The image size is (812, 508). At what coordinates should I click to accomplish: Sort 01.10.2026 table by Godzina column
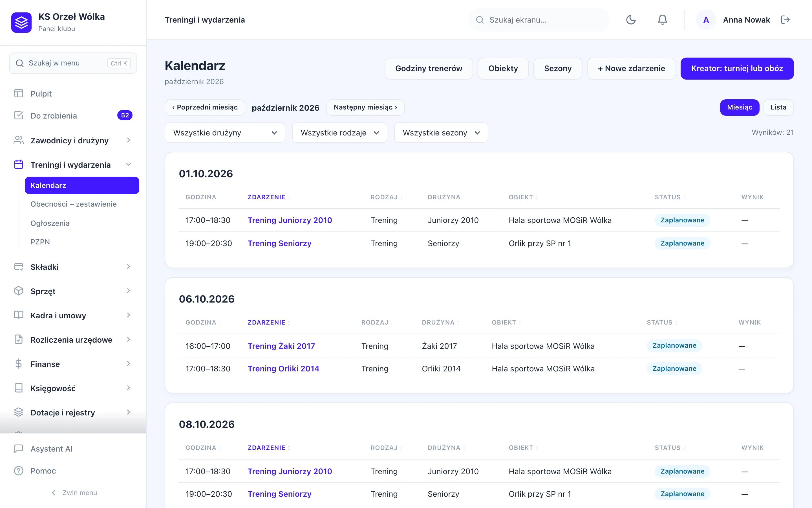(x=203, y=197)
